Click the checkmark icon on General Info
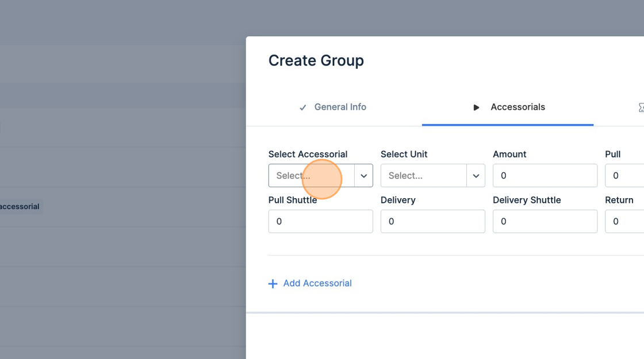The height and width of the screenshot is (359, 644). (303, 107)
